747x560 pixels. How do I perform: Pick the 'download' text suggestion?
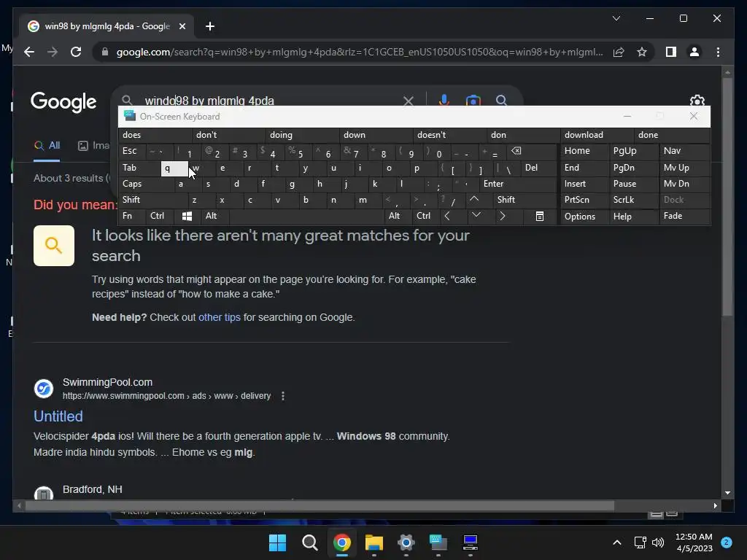[597, 135]
